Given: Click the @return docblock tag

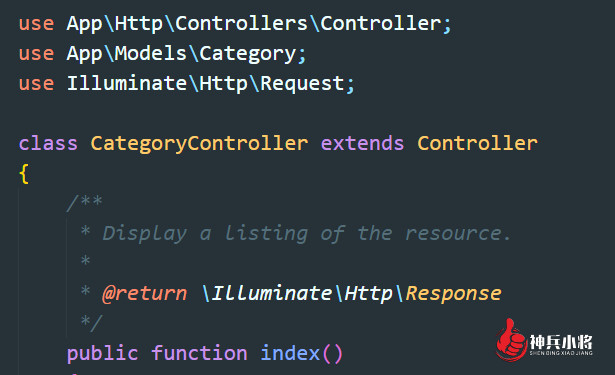Looking at the screenshot, I should 145,294.
